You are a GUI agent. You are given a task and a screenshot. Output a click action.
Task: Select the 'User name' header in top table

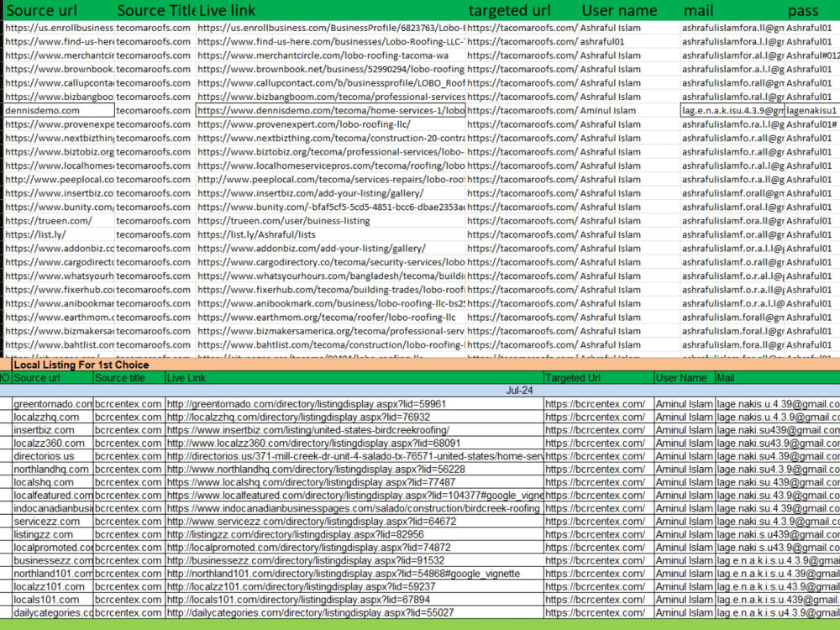(x=619, y=10)
